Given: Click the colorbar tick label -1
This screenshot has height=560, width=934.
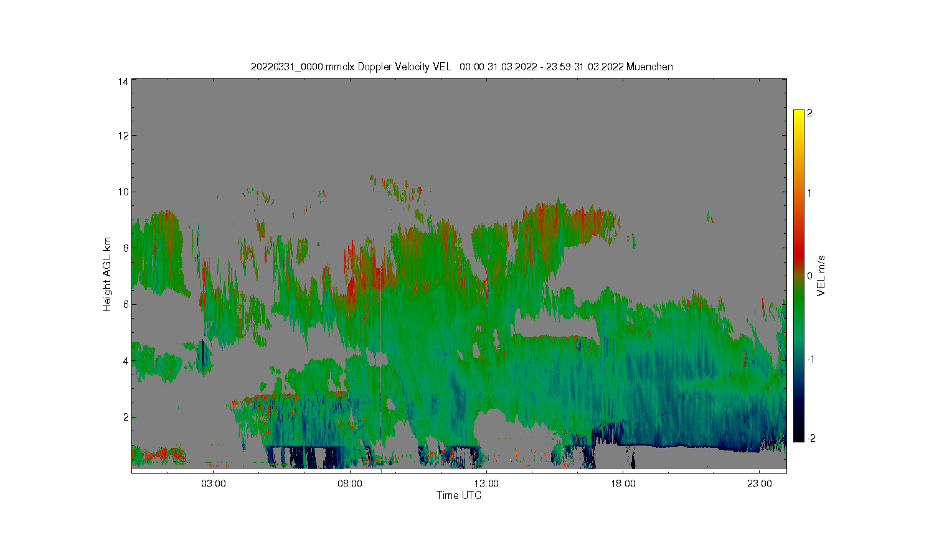Looking at the screenshot, I should [811, 360].
